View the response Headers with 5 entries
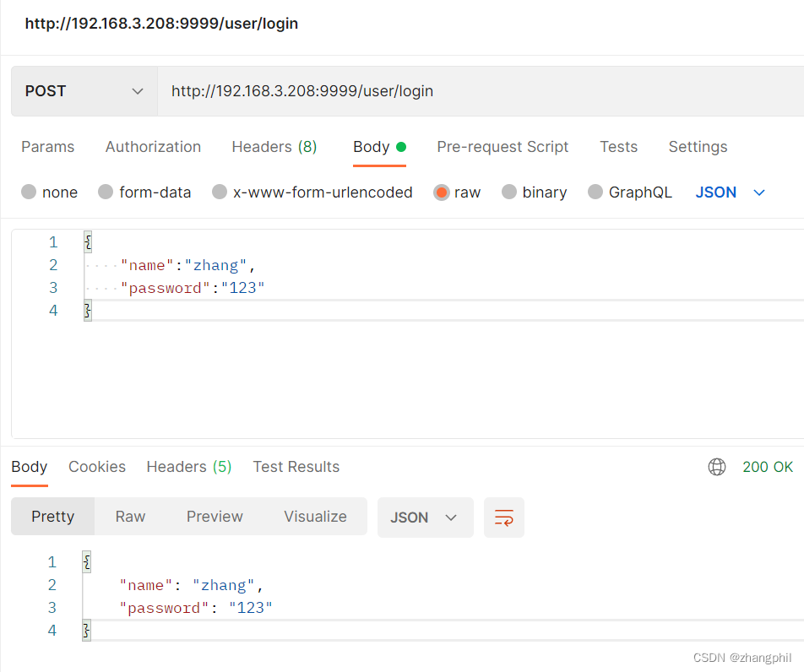This screenshot has height=672, width=804. pyautogui.click(x=188, y=467)
